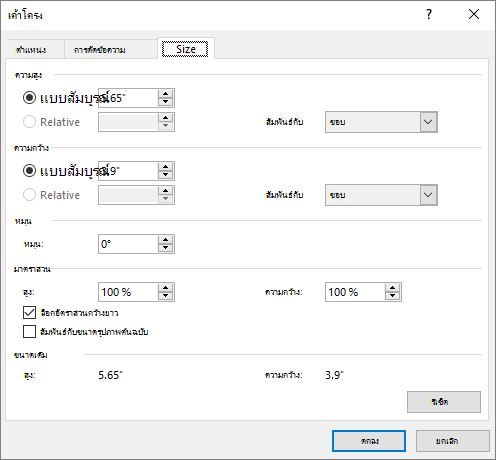The height and width of the screenshot is (460, 496).
Task: Open height relative-to dropdown list
Action: pos(381,122)
